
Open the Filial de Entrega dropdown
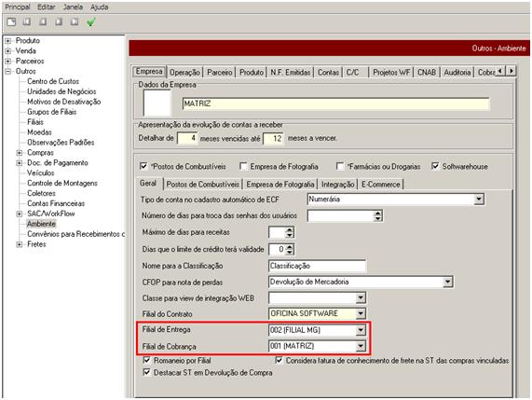pos(361,330)
